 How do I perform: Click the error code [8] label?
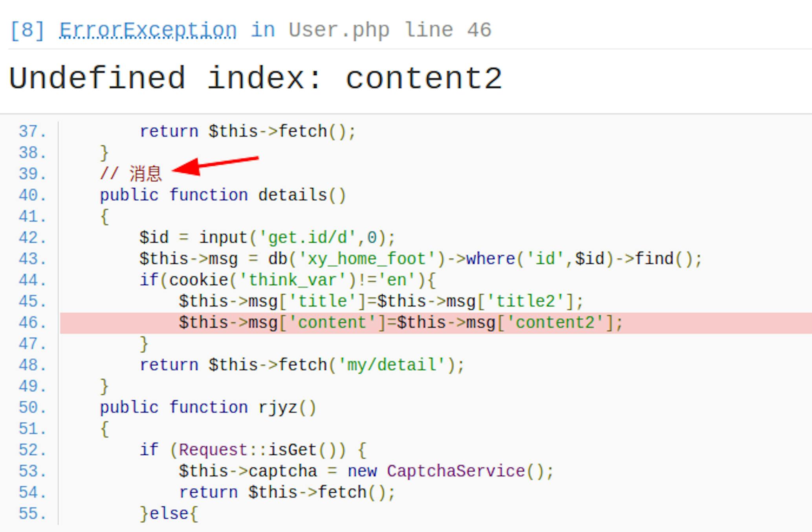pos(27,30)
